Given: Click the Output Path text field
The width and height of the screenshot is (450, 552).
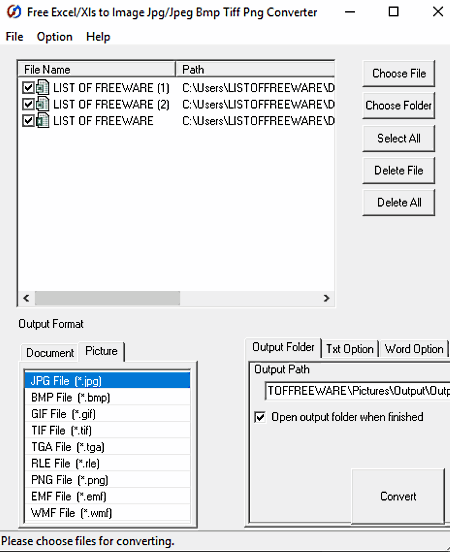Looking at the screenshot, I should [x=357, y=391].
